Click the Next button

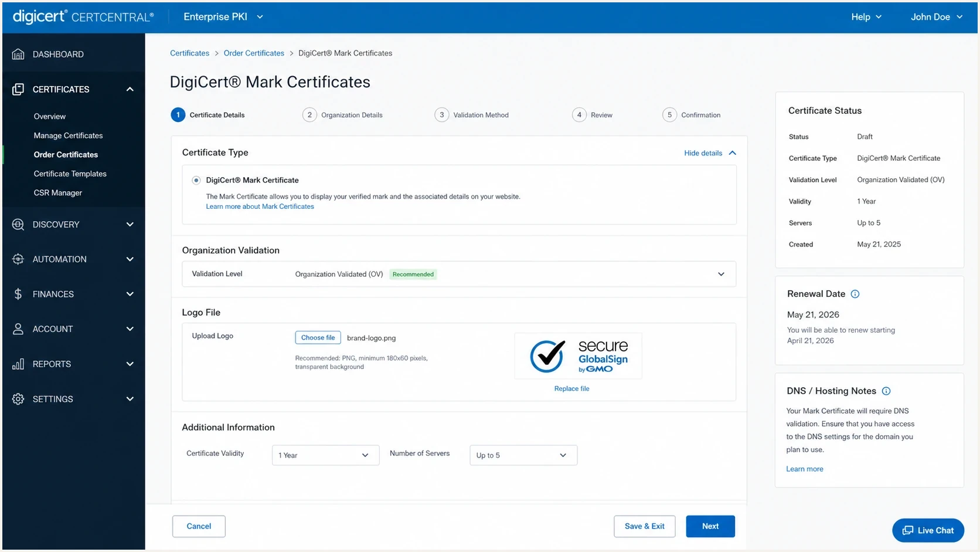point(710,526)
